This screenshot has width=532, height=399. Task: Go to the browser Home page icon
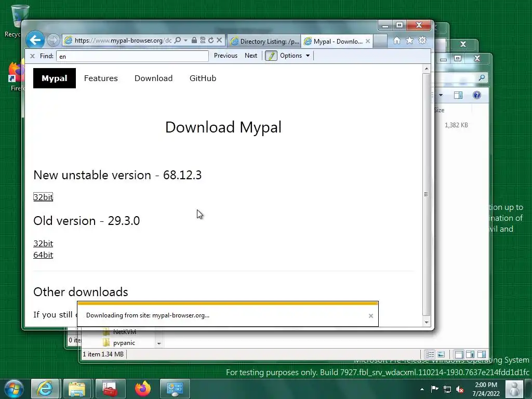tap(396, 41)
